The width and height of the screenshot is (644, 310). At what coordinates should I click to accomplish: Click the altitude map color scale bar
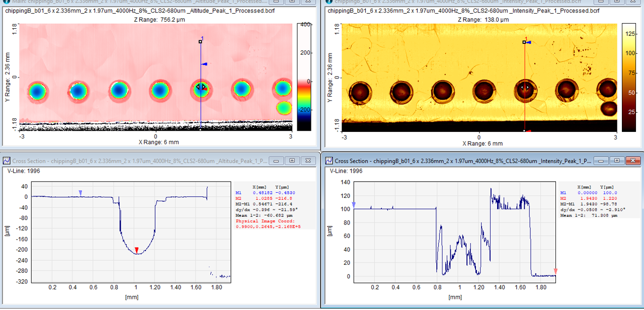(304, 77)
